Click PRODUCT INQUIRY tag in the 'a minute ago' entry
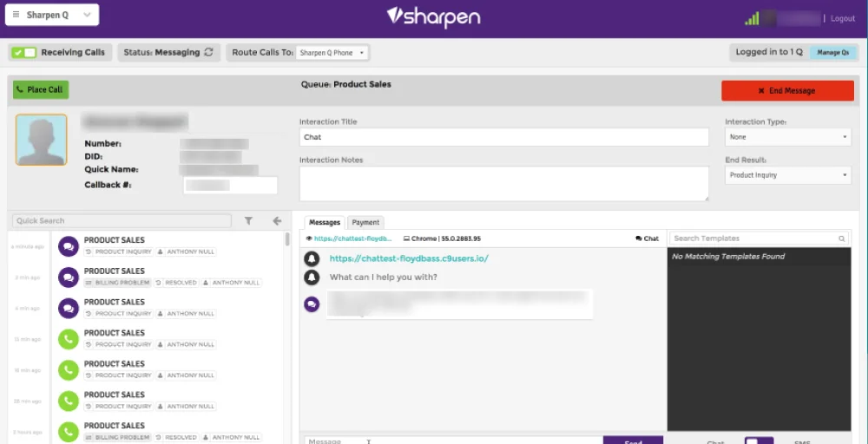 coord(119,251)
